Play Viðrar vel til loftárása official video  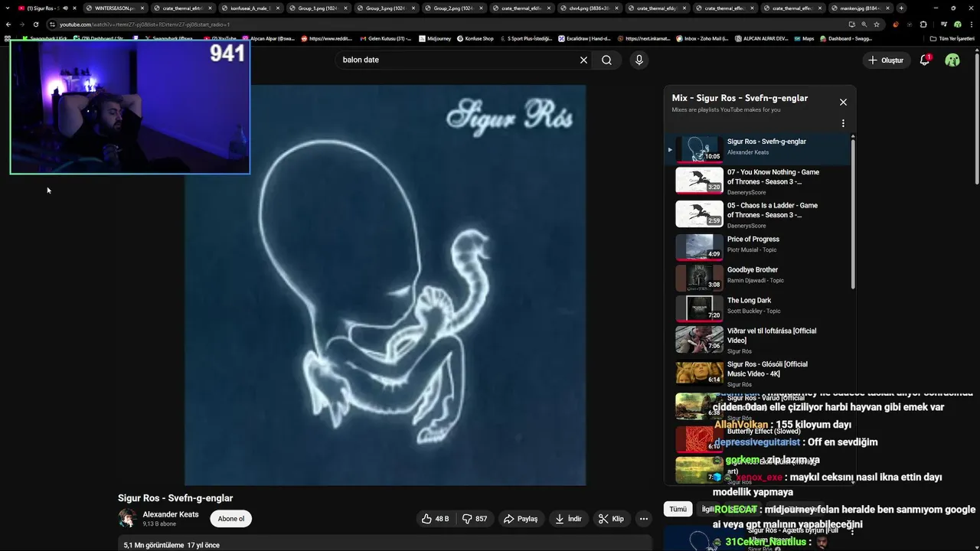[x=759, y=339]
